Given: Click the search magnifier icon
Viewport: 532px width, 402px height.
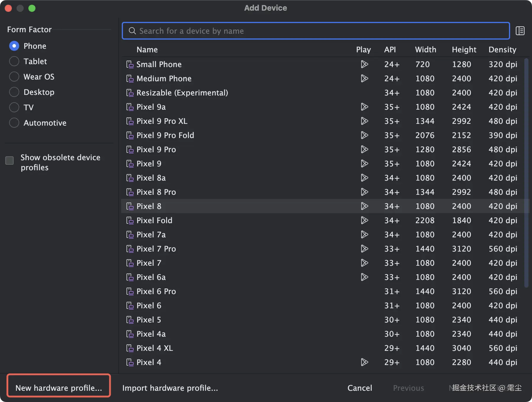Looking at the screenshot, I should 132,31.
